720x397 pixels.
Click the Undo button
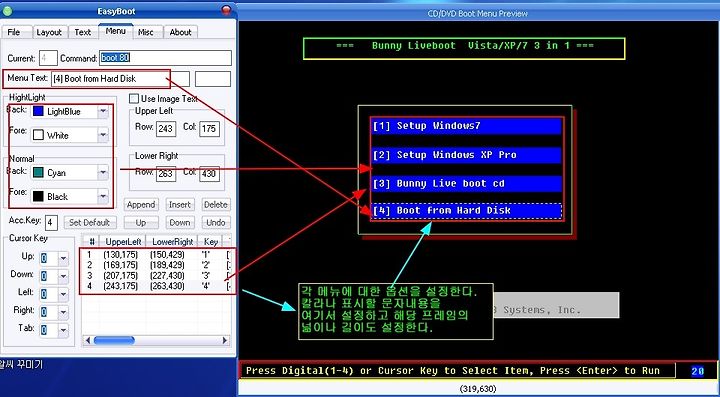click(x=215, y=223)
